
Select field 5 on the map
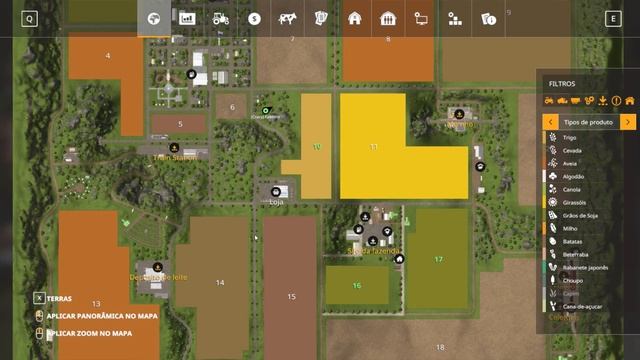point(180,124)
